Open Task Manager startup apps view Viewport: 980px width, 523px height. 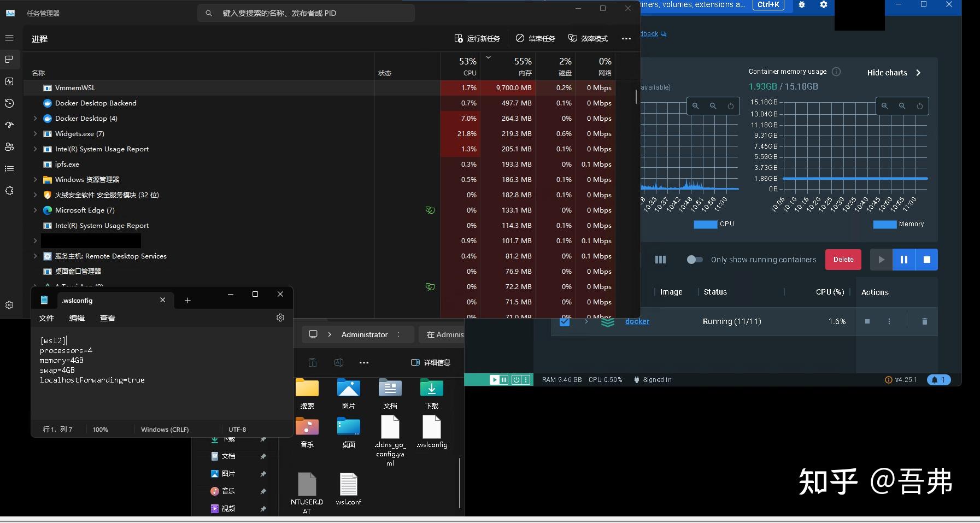point(9,125)
